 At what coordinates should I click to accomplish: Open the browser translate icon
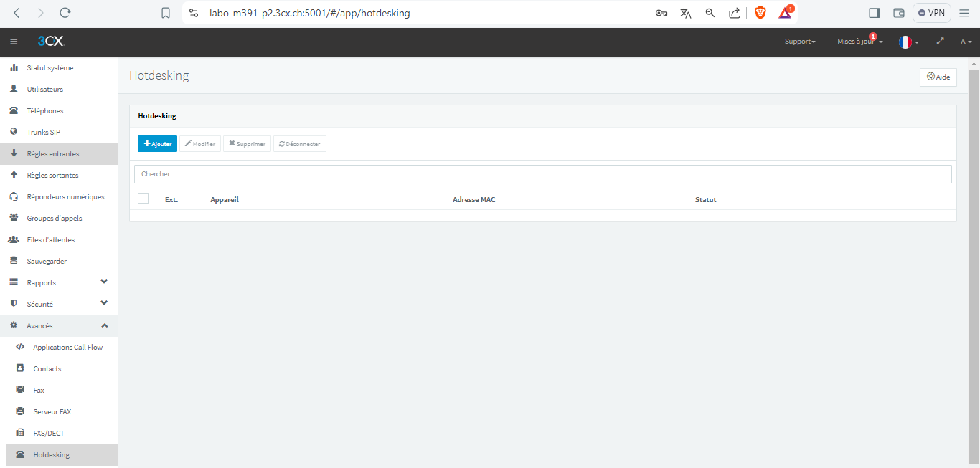click(x=686, y=13)
